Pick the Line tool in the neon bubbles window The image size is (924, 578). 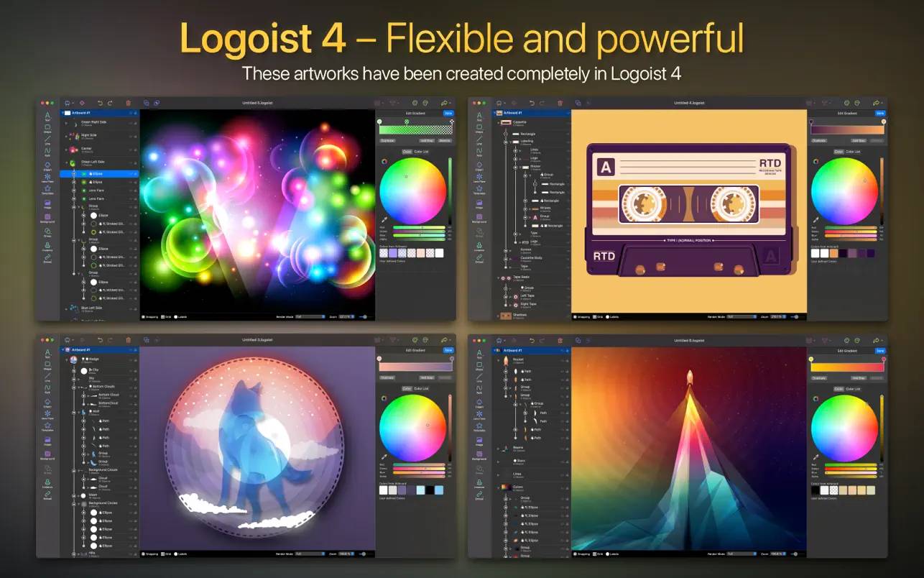click(x=47, y=140)
